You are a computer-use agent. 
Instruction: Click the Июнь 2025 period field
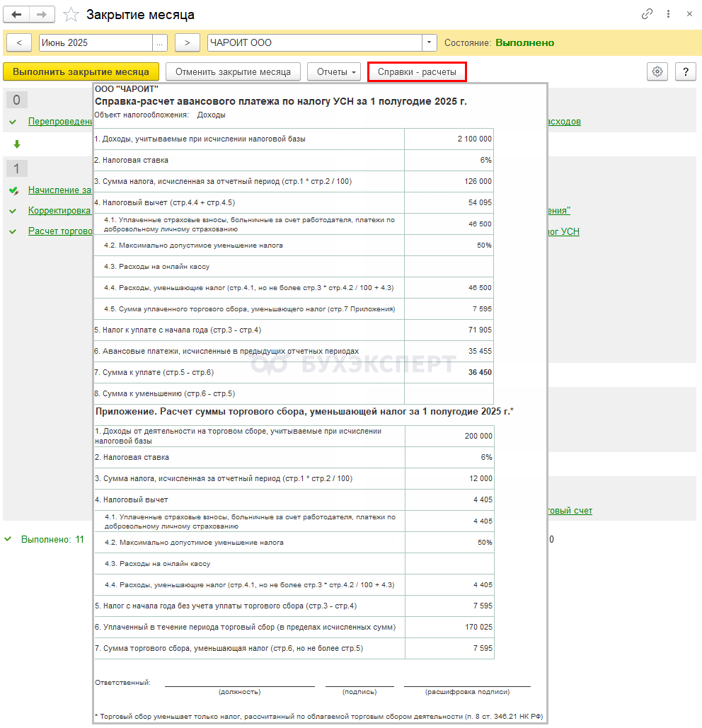pyautogui.click(x=96, y=42)
